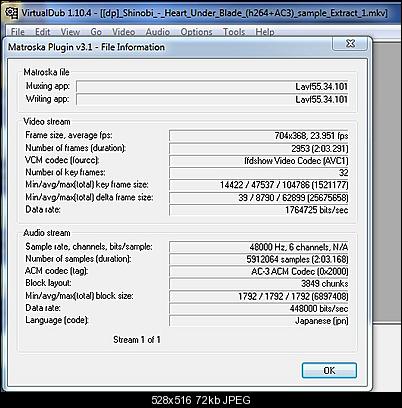This screenshot has width=402, height=408.
Task: Click the Audio stream group heading
Action: click(47, 233)
